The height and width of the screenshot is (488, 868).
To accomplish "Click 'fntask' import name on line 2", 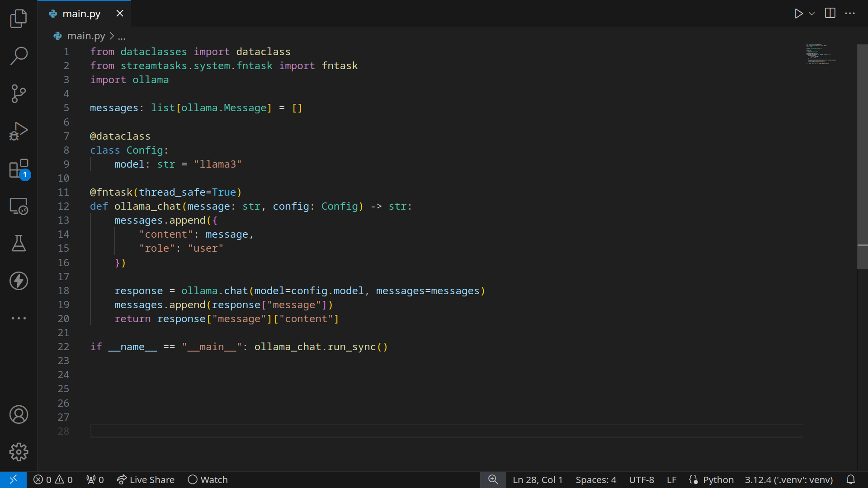I will 340,66.
